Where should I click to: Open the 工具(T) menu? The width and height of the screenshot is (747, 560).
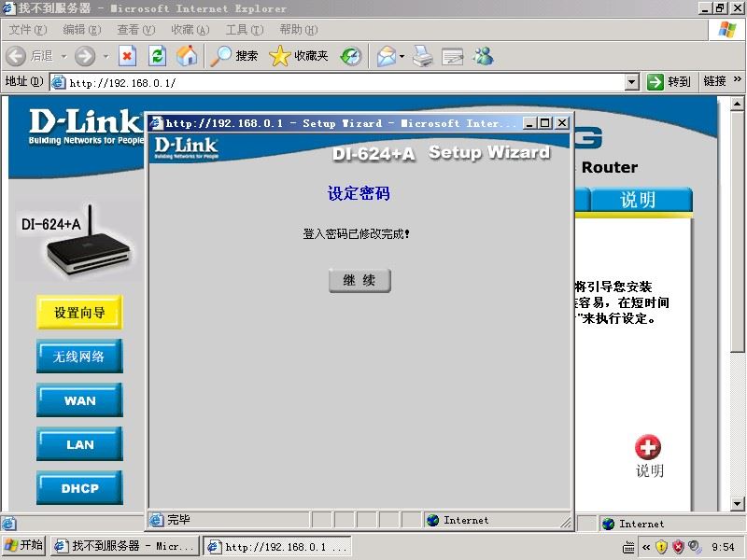click(x=245, y=30)
